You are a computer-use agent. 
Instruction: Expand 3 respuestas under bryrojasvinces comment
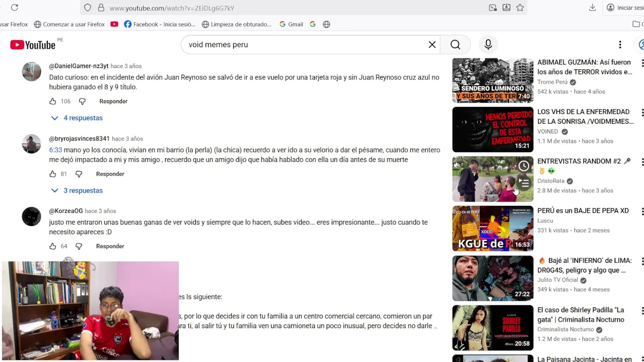click(x=76, y=191)
